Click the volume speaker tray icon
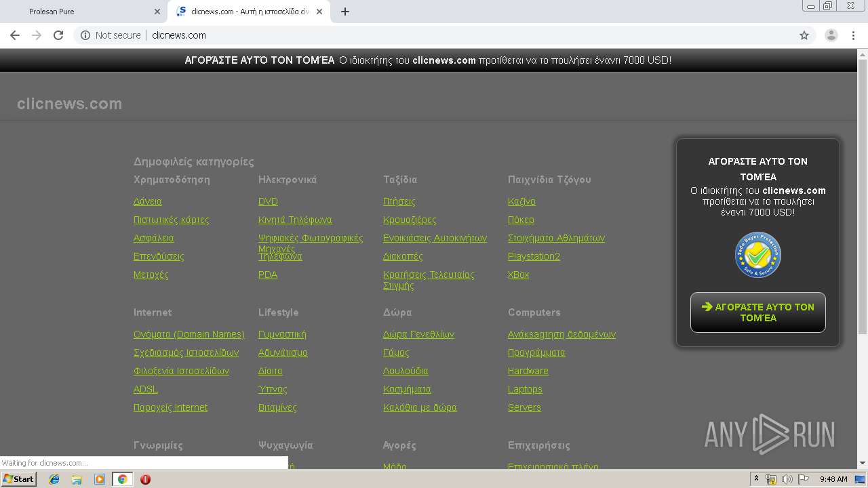Image resolution: width=868 pixels, height=488 pixels. 787,479
